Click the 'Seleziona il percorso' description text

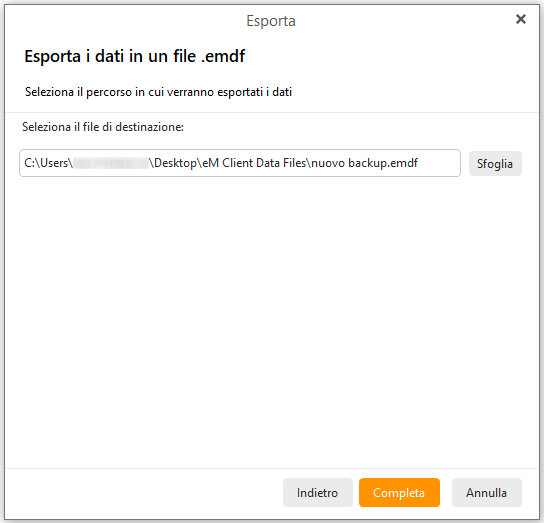click(x=158, y=92)
